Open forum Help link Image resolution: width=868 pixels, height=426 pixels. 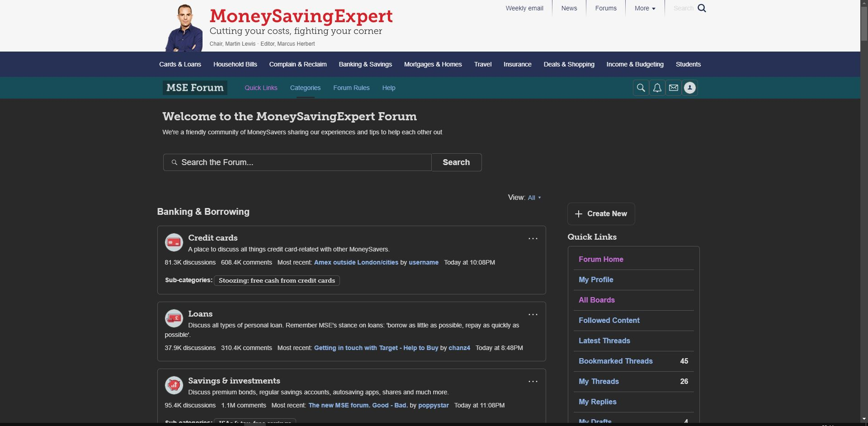pos(389,88)
